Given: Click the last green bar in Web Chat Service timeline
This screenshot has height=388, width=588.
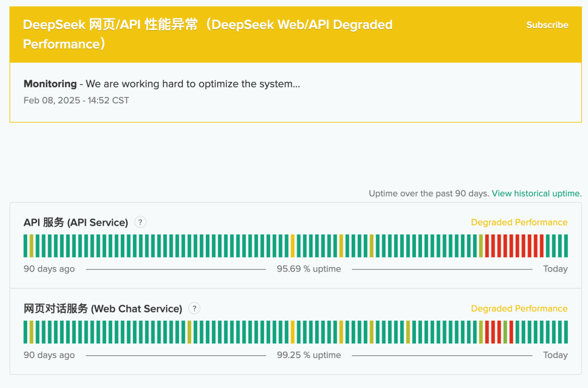Looking at the screenshot, I should tap(566, 332).
